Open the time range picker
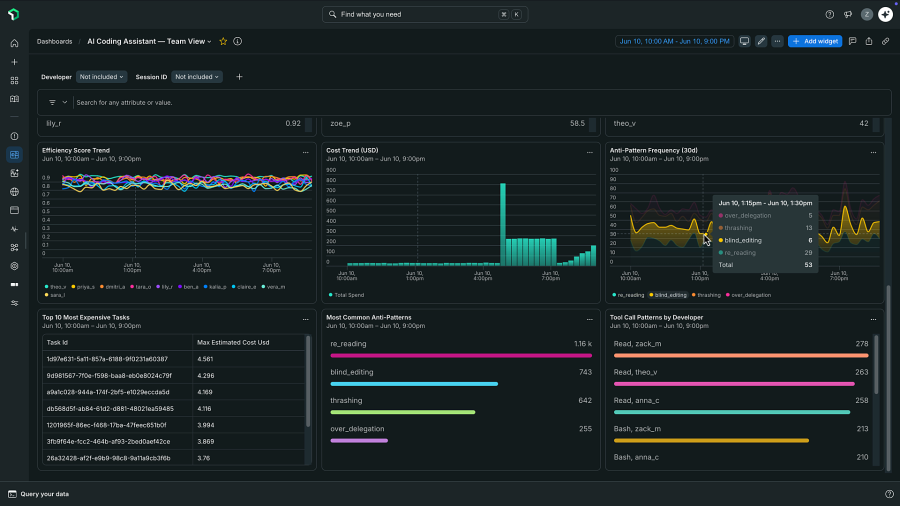 point(674,41)
